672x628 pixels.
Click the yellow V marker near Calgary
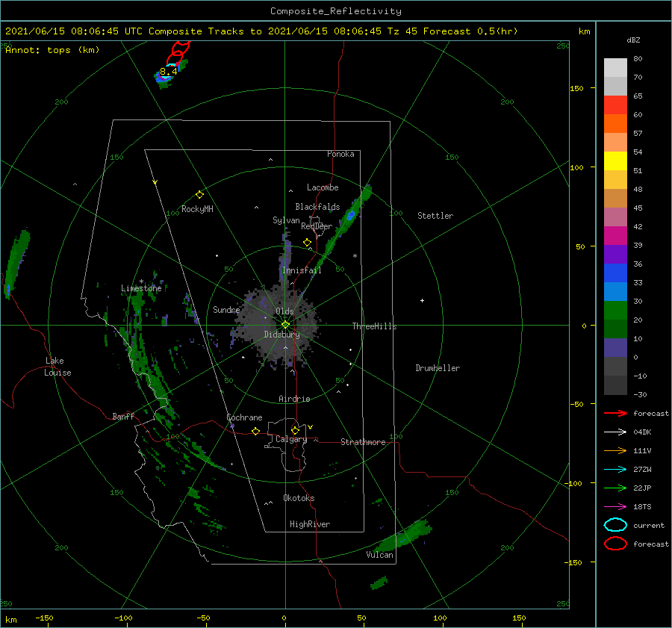coord(311,427)
